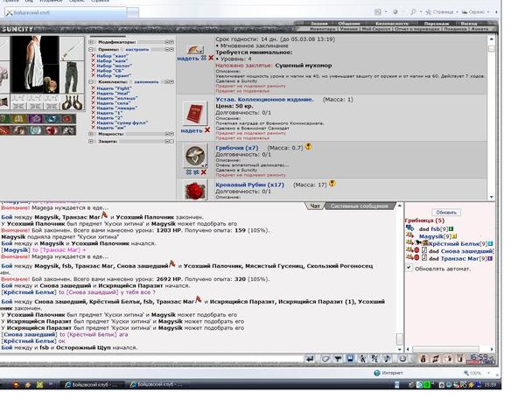
Task: Click the gift icon beside Кровавый Рубин mass
Action: (x=332, y=184)
